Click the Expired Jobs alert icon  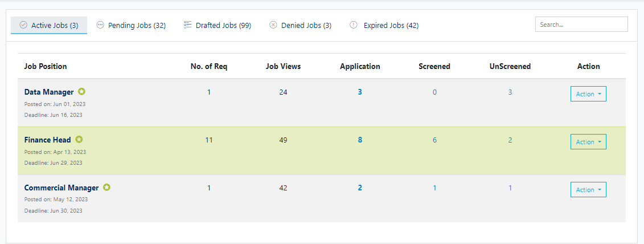pyautogui.click(x=354, y=25)
